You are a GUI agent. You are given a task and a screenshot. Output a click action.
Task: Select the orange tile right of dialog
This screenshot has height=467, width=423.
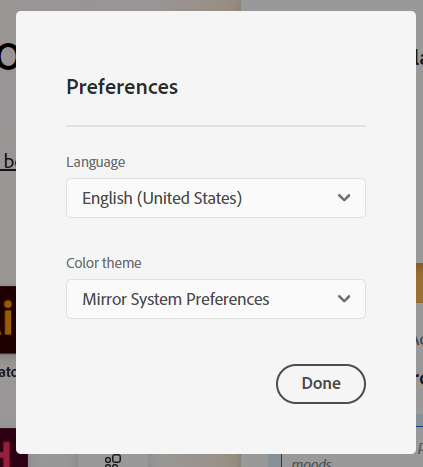tap(419, 283)
